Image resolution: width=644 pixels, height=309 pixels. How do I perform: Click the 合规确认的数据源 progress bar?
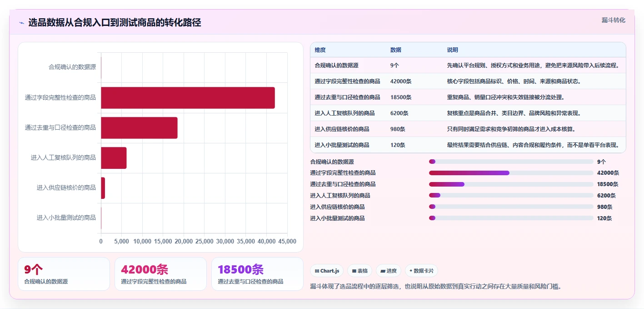click(511, 162)
